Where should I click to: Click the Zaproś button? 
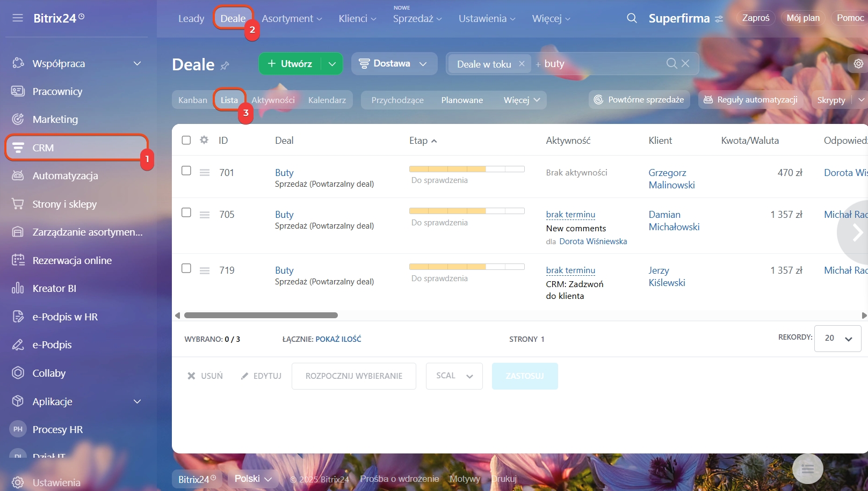point(756,18)
